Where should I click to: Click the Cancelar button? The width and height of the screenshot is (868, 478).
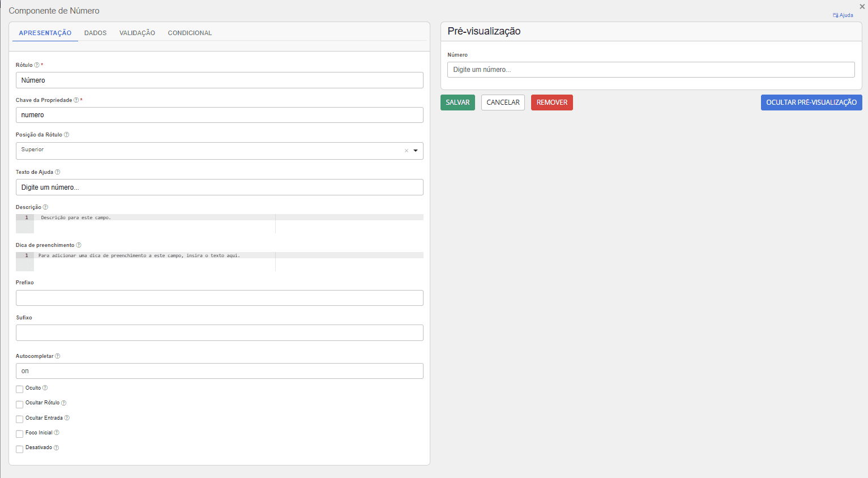[x=503, y=103]
